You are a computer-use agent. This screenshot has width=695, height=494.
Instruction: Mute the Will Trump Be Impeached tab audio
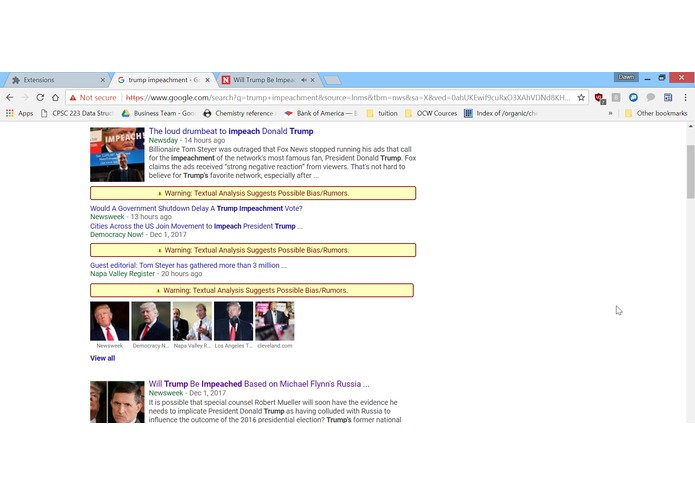click(x=304, y=80)
